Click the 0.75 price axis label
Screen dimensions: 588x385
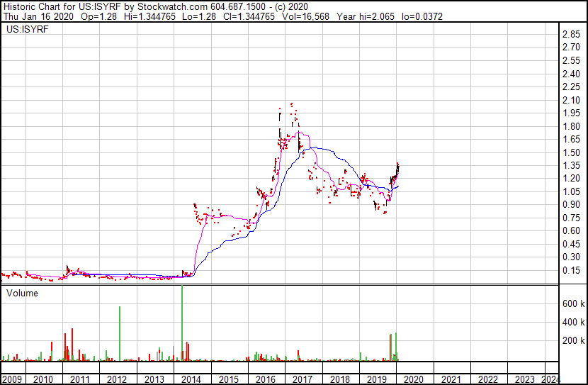[571, 218]
